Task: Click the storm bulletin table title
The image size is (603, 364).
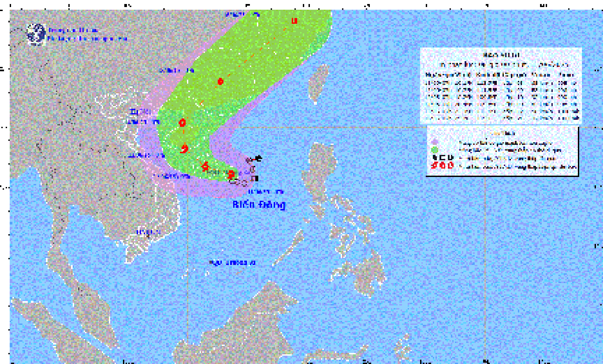Action: [501, 55]
